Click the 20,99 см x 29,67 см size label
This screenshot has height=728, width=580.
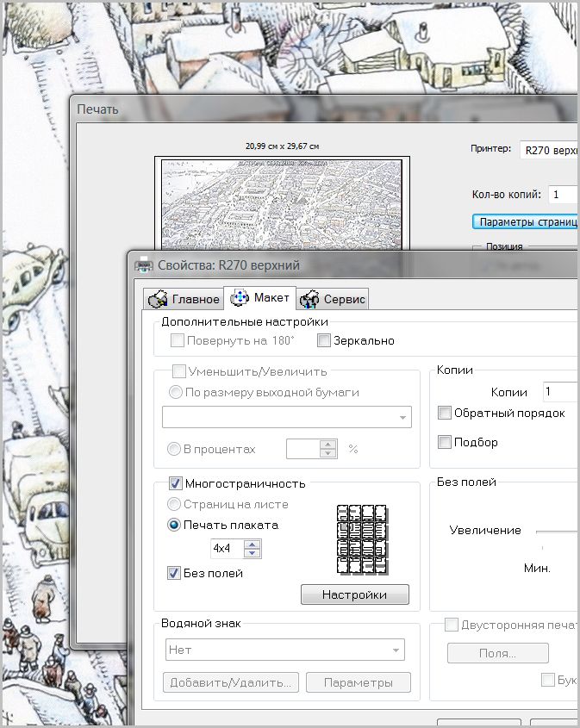(x=283, y=146)
